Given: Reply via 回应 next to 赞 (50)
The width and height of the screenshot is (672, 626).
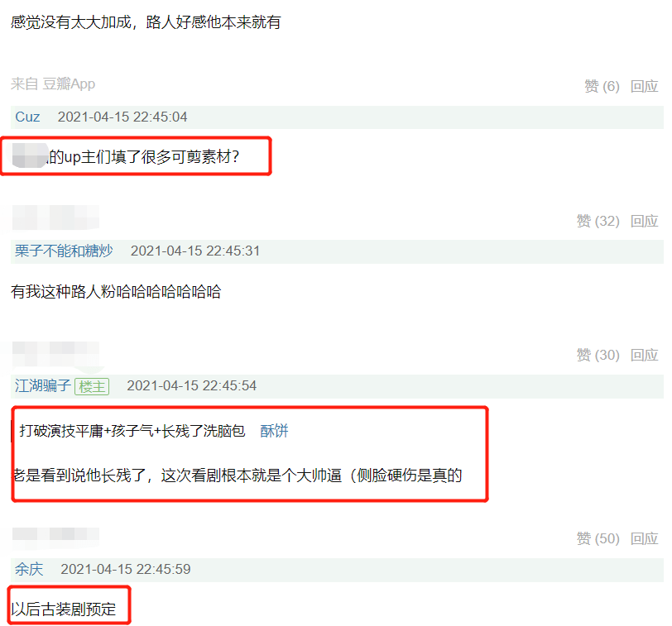Looking at the screenshot, I should coord(644,538).
